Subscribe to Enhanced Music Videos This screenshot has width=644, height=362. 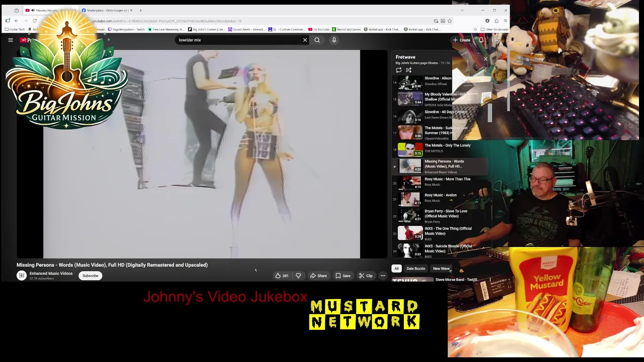click(91, 276)
